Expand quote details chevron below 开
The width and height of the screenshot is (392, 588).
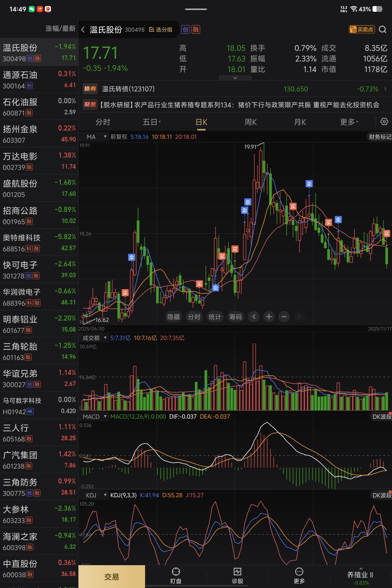(x=235, y=78)
